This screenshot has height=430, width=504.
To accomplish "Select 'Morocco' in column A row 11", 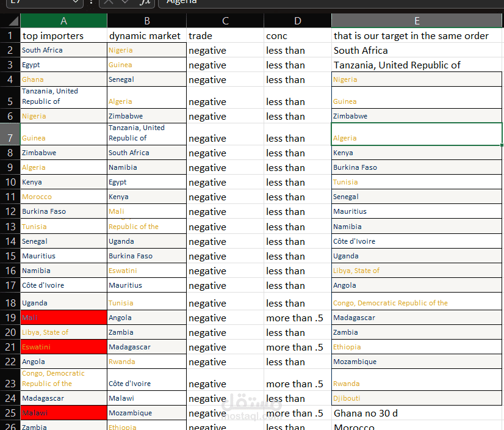I will 63,197.
